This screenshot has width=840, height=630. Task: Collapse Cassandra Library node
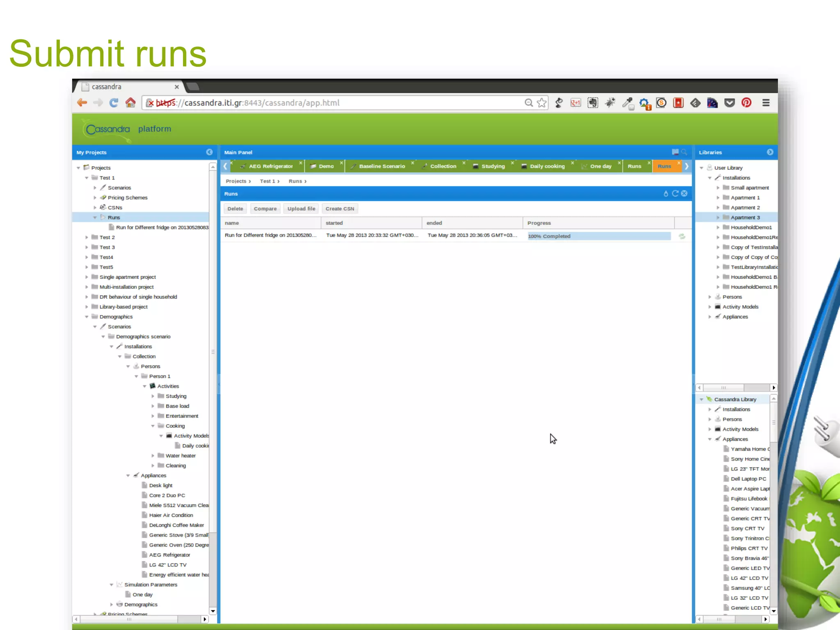pos(701,399)
